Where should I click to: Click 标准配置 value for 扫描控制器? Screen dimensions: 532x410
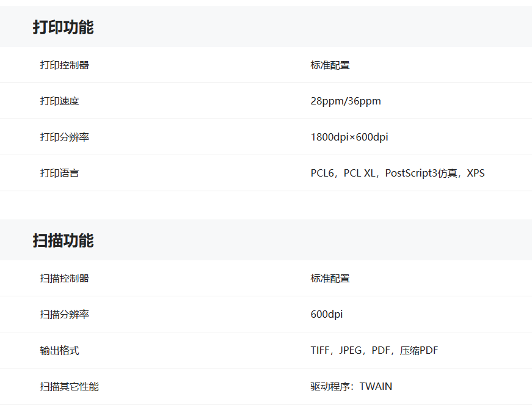(x=330, y=278)
